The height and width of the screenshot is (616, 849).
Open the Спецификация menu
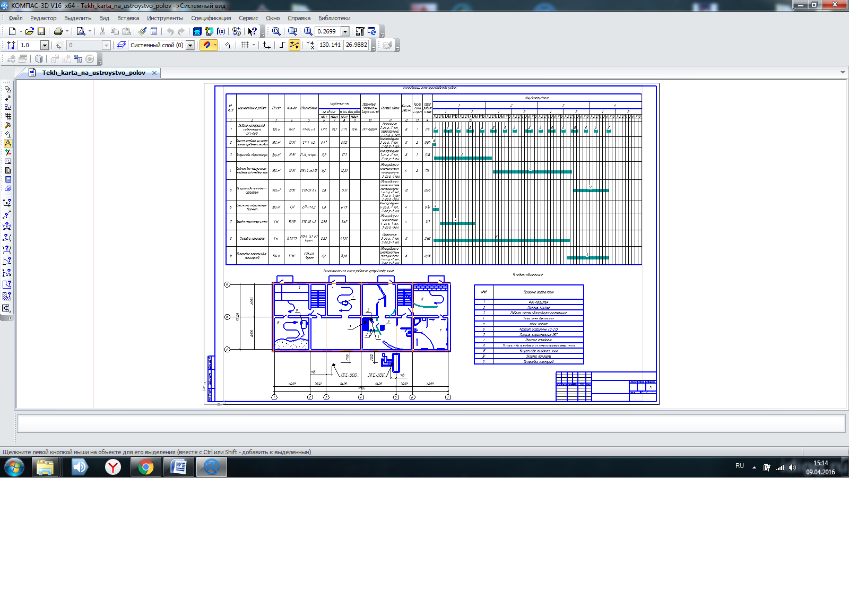point(211,18)
